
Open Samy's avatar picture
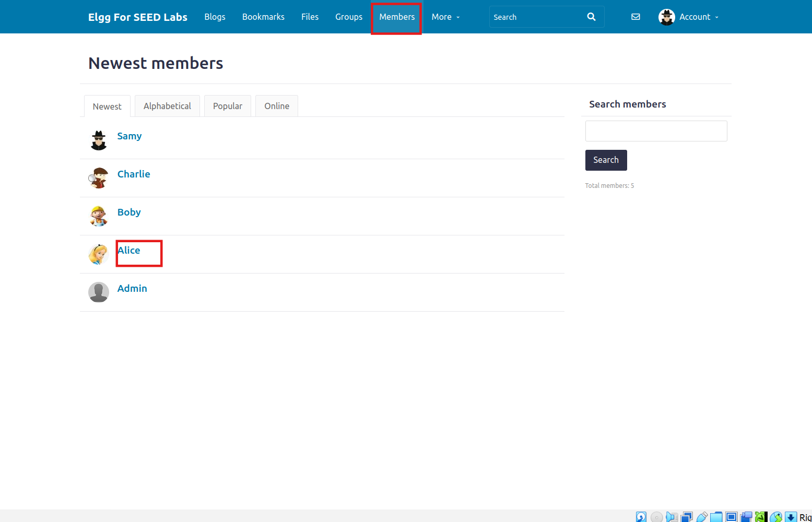[x=99, y=140]
